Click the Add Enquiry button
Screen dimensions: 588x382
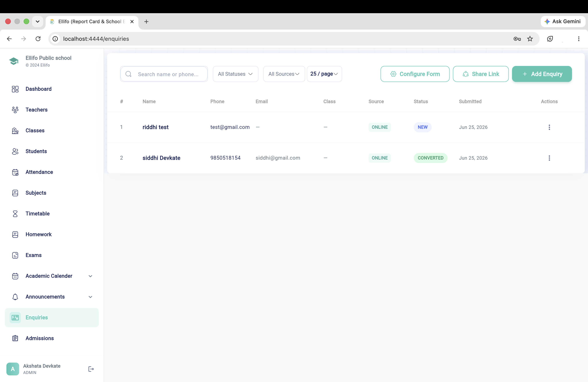tap(542, 74)
